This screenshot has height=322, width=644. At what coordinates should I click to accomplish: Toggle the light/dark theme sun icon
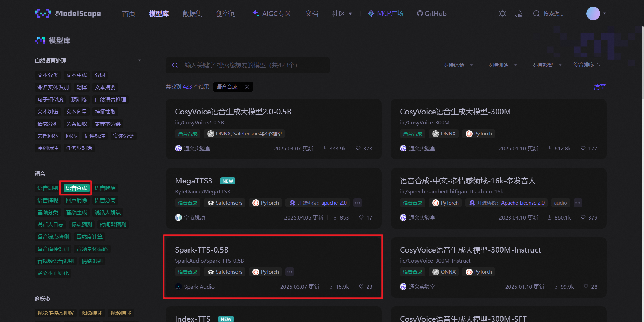click(x=502, y=14)
